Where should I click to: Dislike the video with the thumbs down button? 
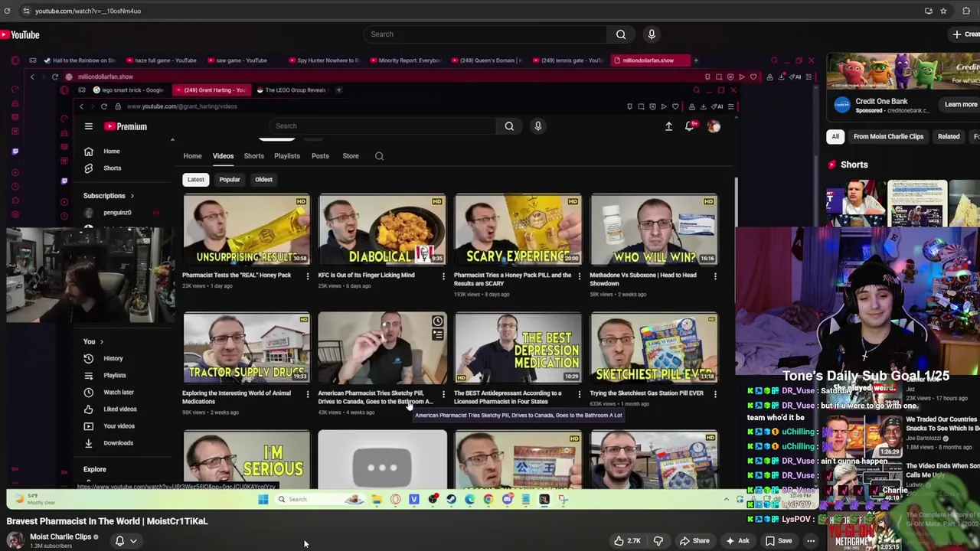point(658,541)
